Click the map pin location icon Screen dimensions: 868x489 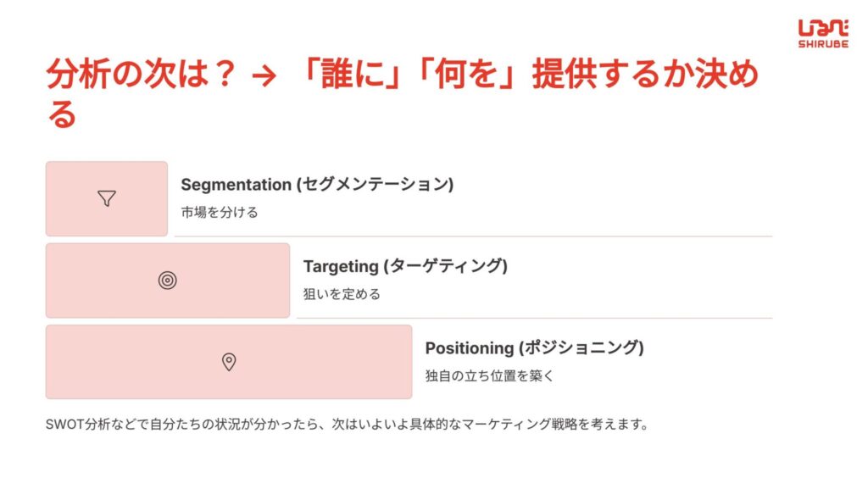click(229, 362)
